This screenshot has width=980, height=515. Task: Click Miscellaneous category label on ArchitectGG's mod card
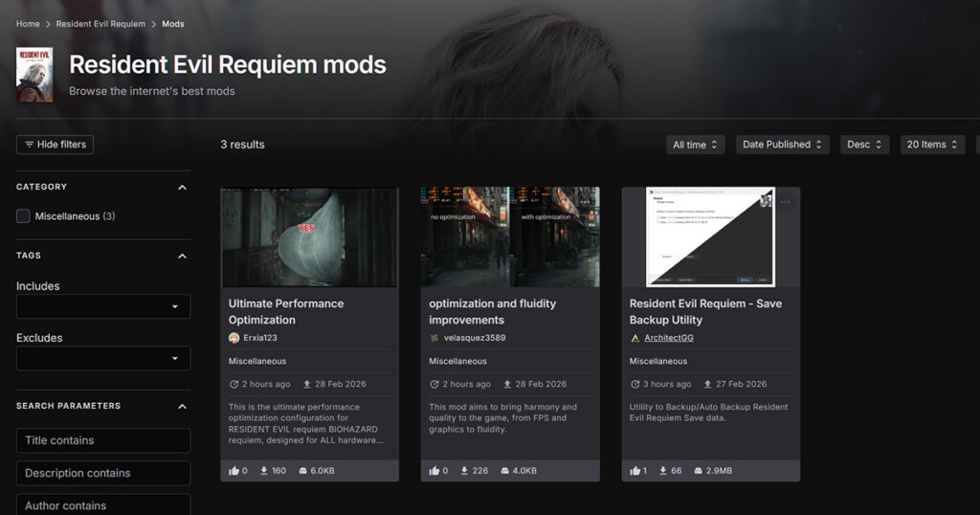click(x=658, y=361)
